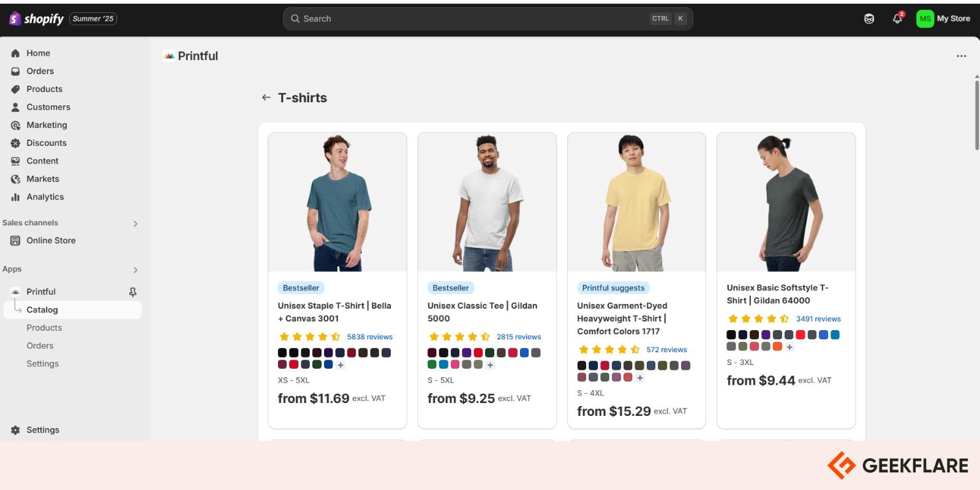Click the Bestseller badge on Gildan 5000

point(451,288)
